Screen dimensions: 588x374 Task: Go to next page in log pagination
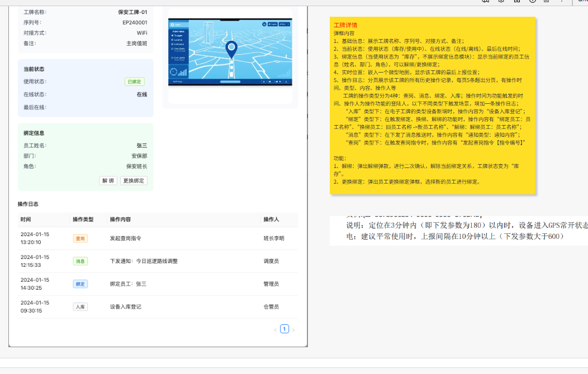pos(293,330)
